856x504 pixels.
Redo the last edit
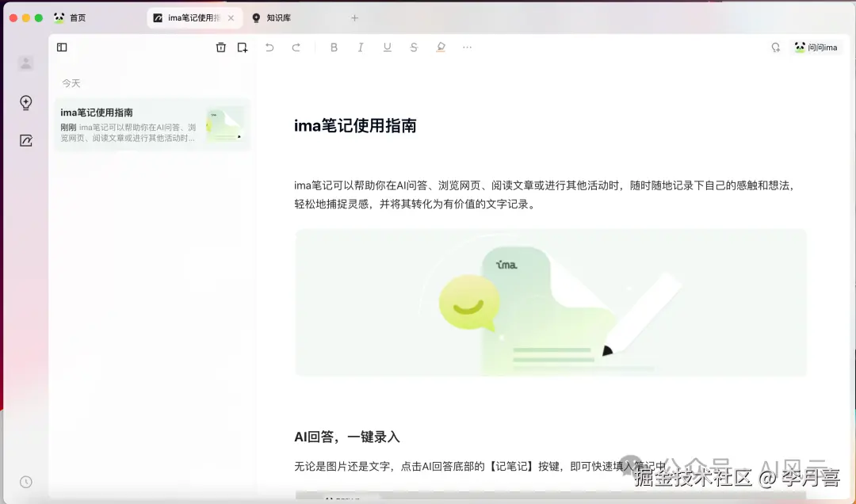coord(295,47)
